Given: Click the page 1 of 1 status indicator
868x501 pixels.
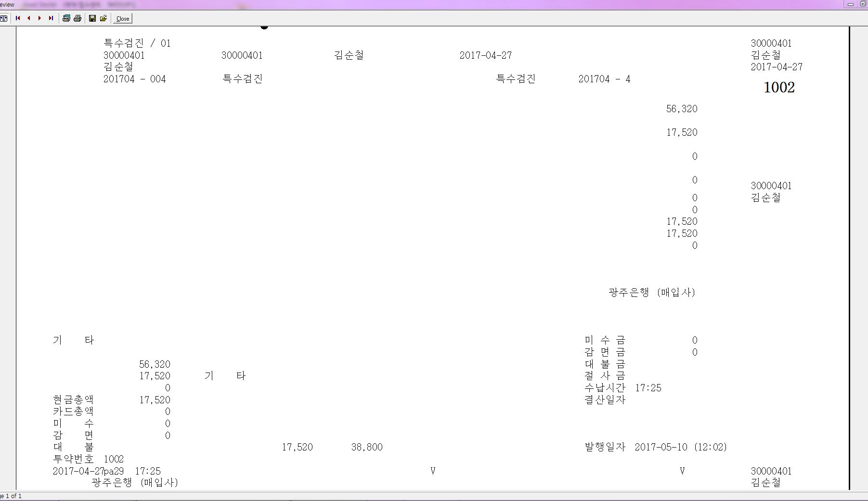Looking at the screenshot, I should click(x=11, y=496).
